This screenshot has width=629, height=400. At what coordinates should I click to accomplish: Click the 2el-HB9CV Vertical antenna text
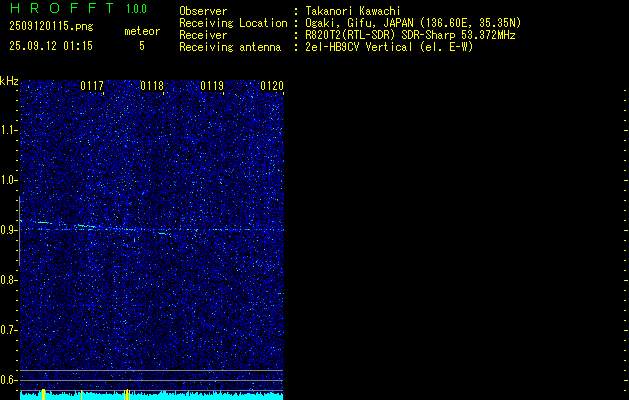pyautogui.click(x=389, y=47)
